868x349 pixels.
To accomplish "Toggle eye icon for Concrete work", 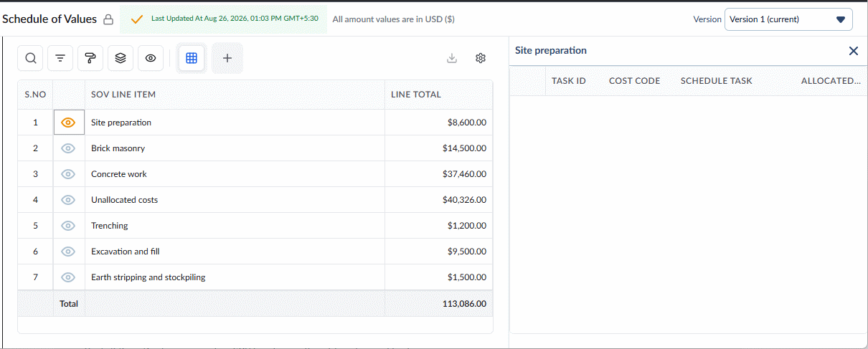I will 69,174.
